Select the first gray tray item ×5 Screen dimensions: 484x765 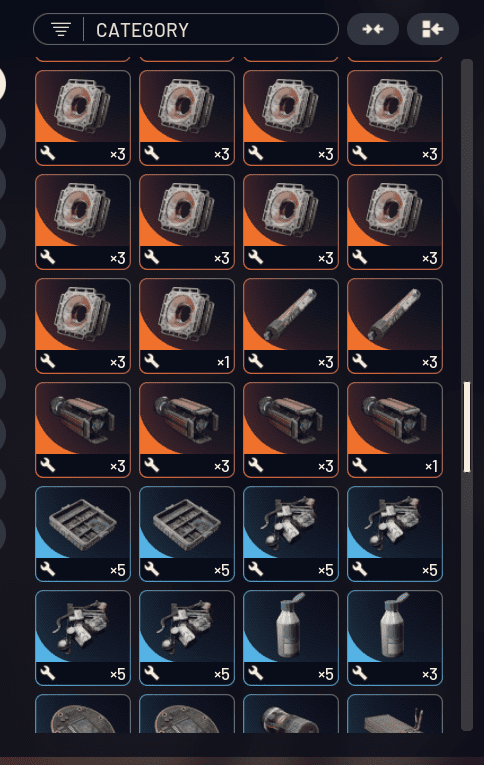(x=83, y=534)
